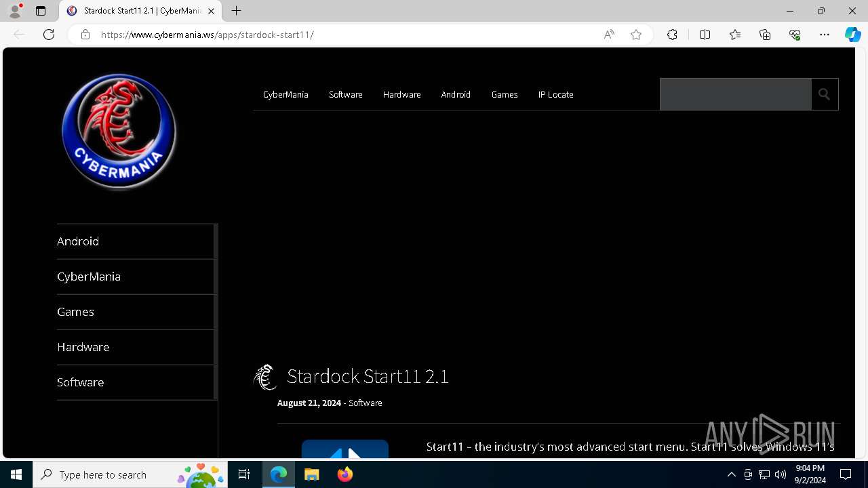
Task: Add this page to favorites star
Action: pos(636,35)
